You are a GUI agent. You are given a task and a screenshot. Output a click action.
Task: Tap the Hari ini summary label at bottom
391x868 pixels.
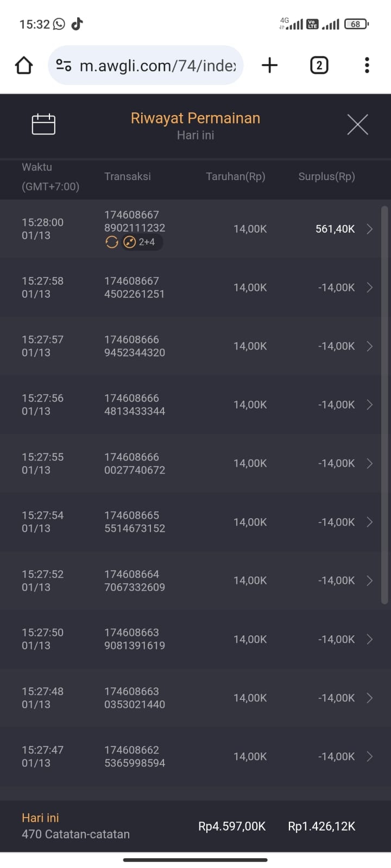(40, 818)
